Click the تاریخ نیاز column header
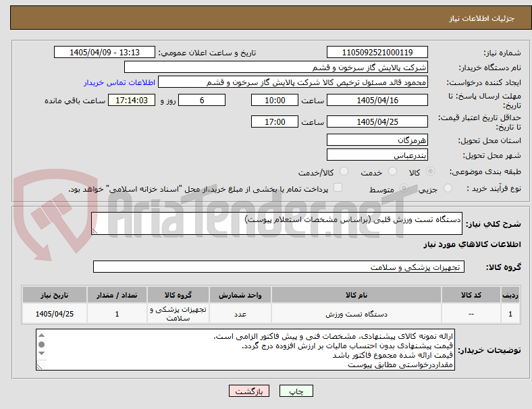Image resolution: width=532 pixels, height=409 pixels. 55,295
